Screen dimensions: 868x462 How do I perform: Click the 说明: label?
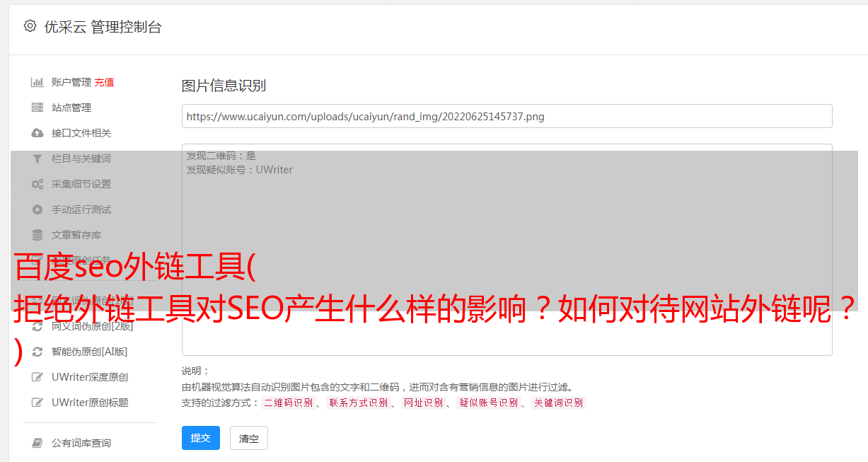coord(195,371)
